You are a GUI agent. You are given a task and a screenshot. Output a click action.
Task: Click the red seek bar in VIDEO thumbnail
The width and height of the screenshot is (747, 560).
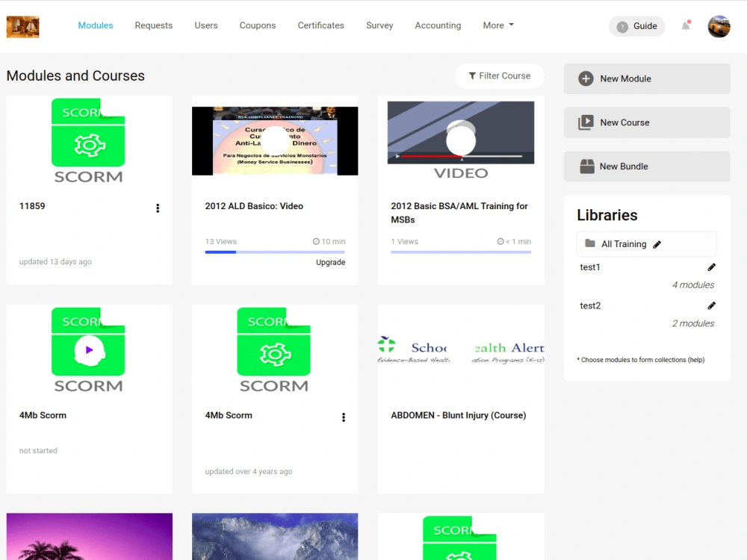[431, 156]
